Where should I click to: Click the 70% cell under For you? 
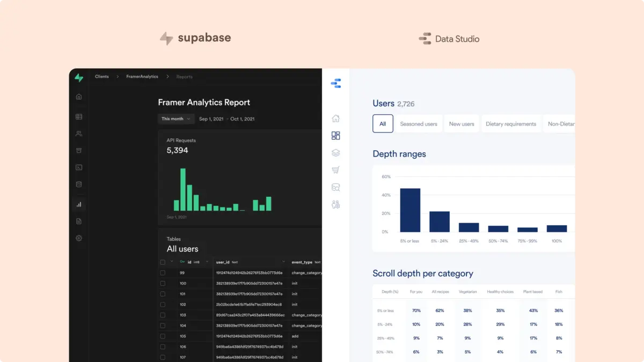pos(416,311)
